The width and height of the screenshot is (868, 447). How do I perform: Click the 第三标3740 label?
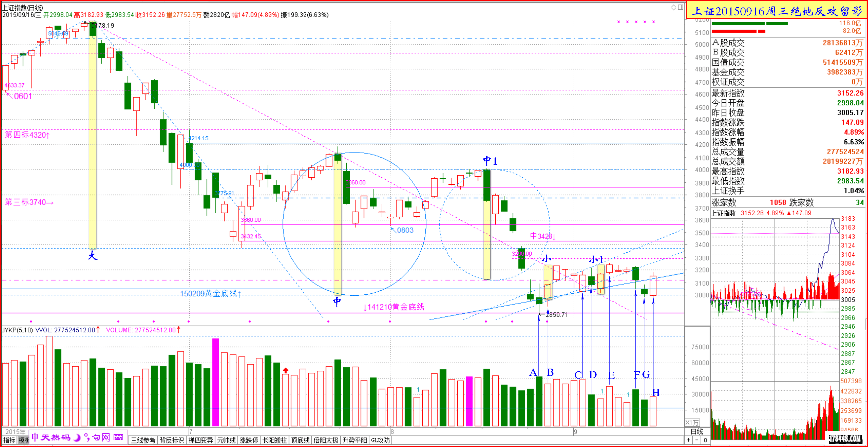tap(29, 202)
